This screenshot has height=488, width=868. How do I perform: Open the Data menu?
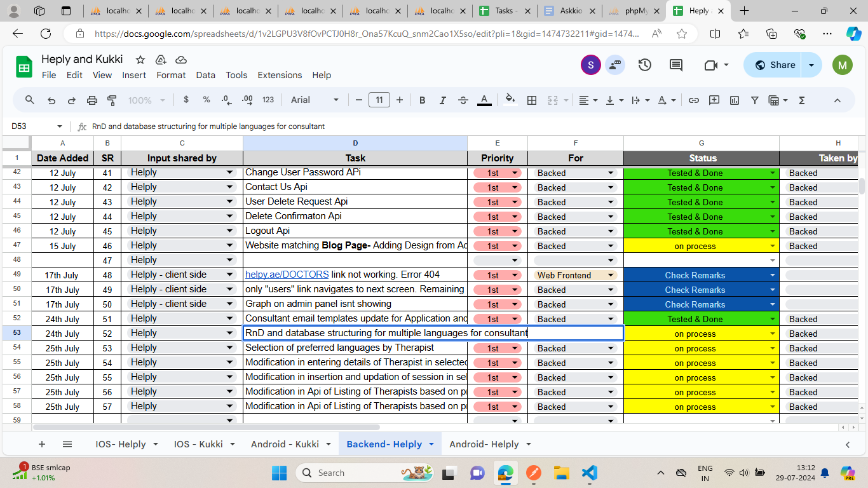pyautogui.click(x=205, y=75)
